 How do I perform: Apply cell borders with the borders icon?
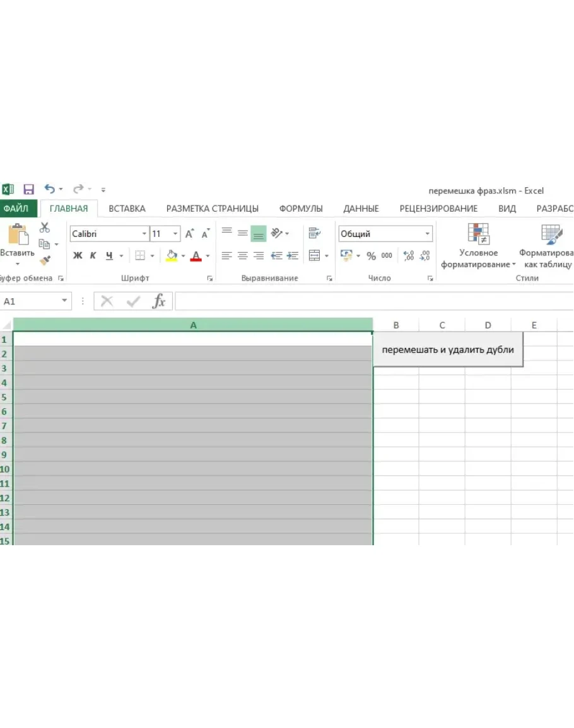pos(140,255)
